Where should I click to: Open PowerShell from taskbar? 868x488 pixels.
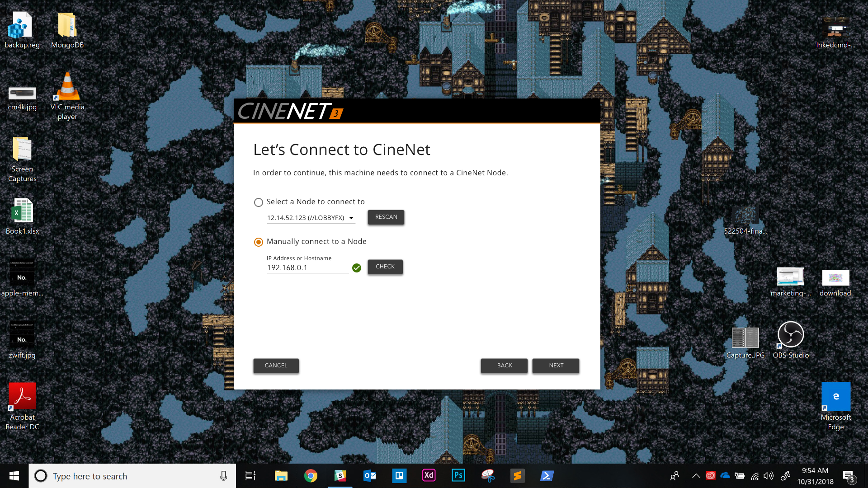pyautogui.click(x=547, y=476)
